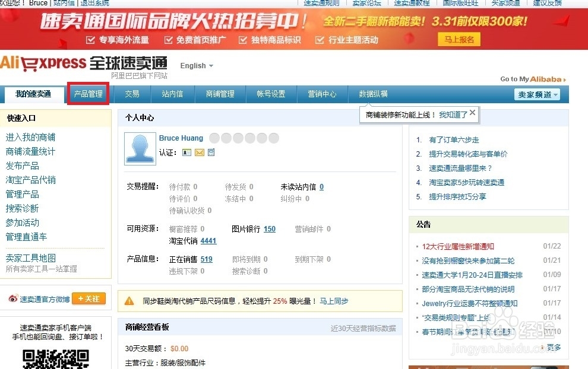Open the article 有了订单六步走
Screen dimensions: 588x369
click(x=454, y=140)
